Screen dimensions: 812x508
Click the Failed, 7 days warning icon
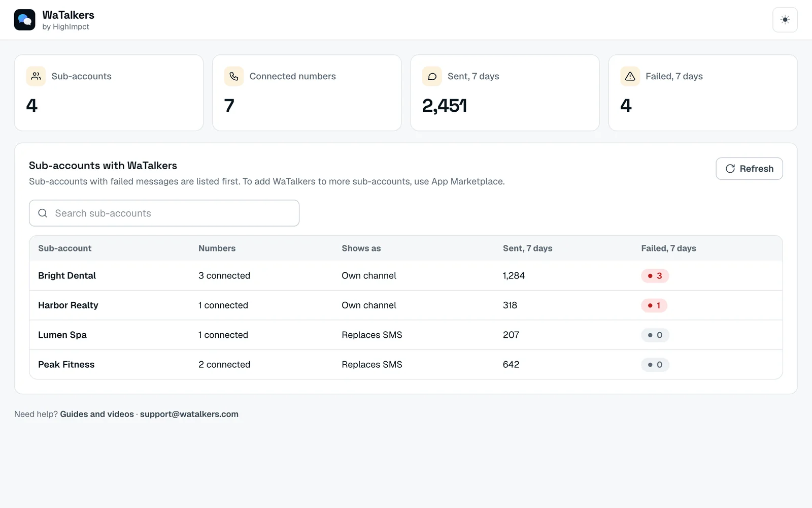630,76
